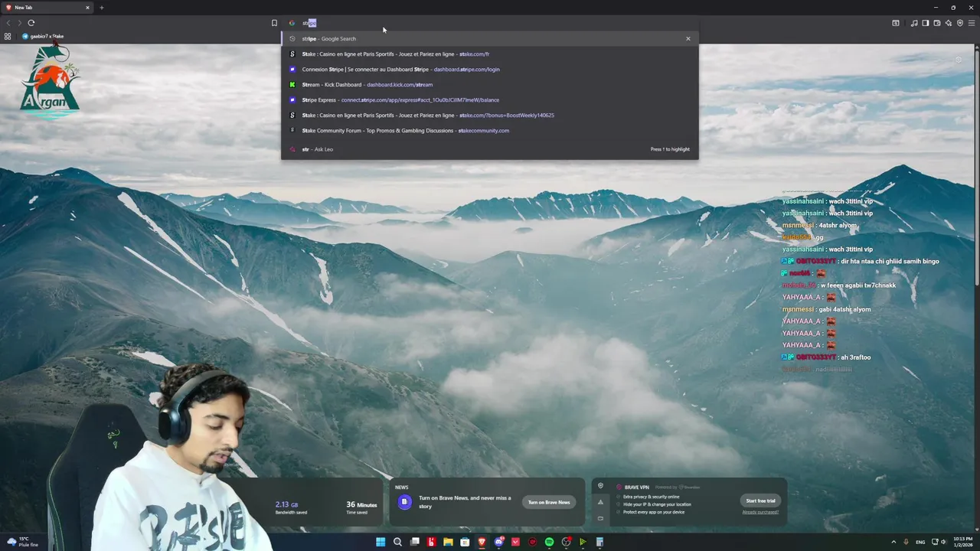
Task: Click the microphone tray icon
Action: click(x=906, y=542)
